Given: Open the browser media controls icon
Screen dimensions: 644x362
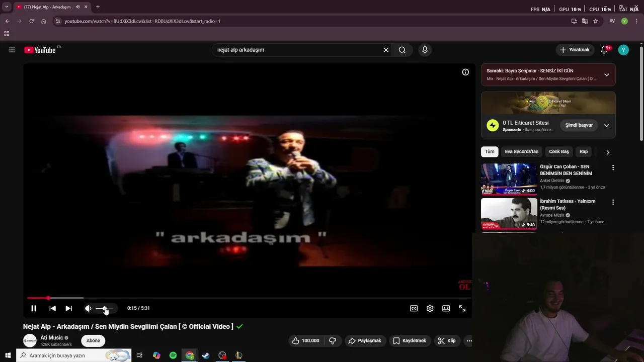Looking at the screenshot, I should [612, 21].
